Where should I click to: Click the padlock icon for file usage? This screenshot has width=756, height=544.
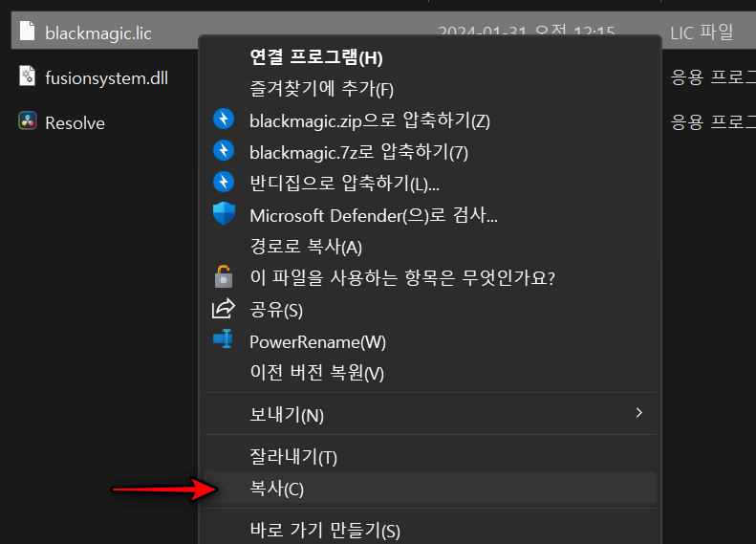[x=224, y=276]
